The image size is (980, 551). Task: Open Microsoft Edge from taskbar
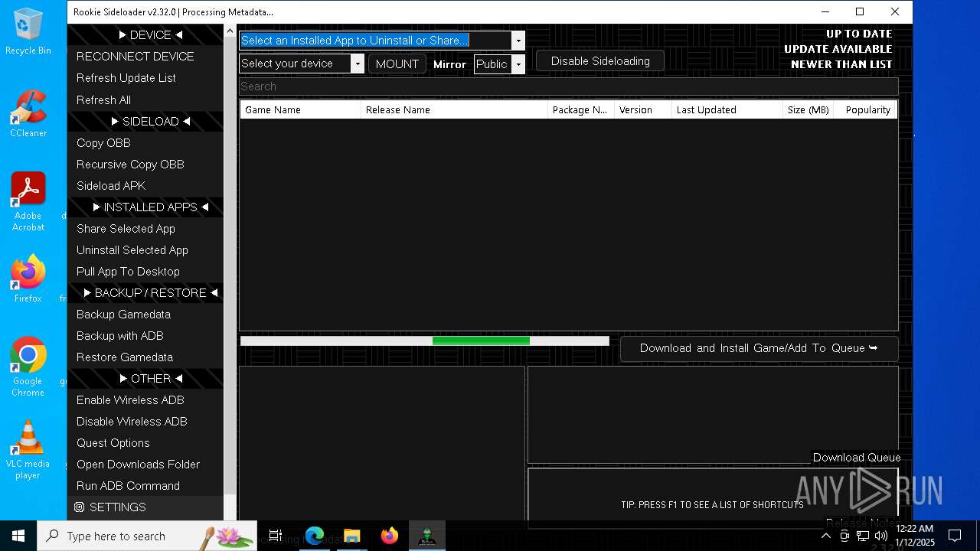click(x=315, y=536)
